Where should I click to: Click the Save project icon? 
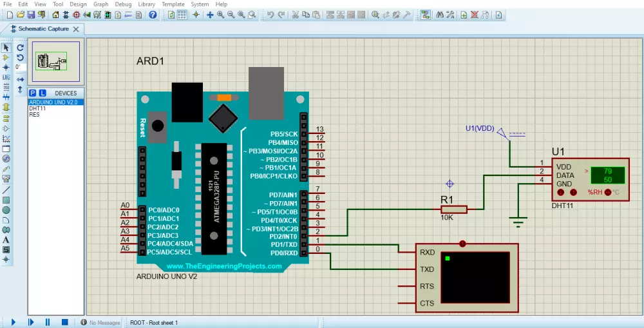coord(32,14)
